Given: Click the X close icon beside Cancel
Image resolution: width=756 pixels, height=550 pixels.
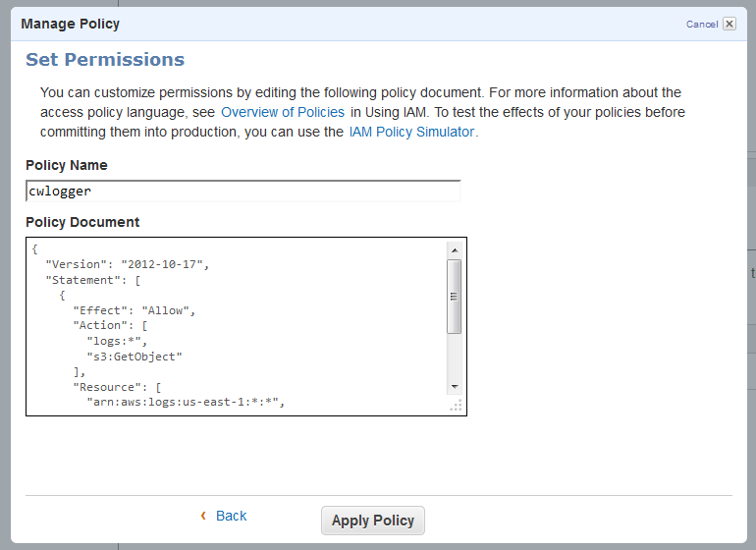Looking at the screenshot, I should pos(729,24).
